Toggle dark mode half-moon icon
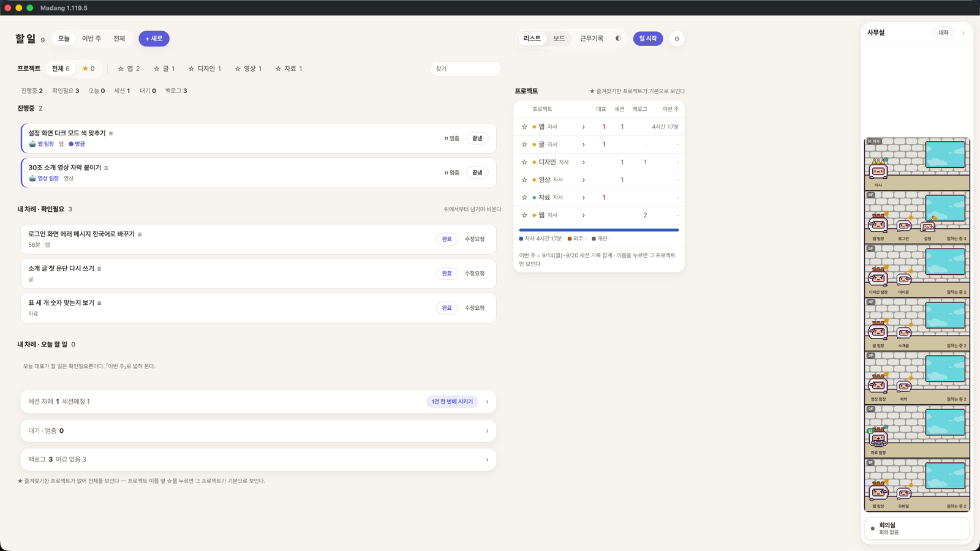The width and height of the screenshot is (980, 551). coord(618,39)
